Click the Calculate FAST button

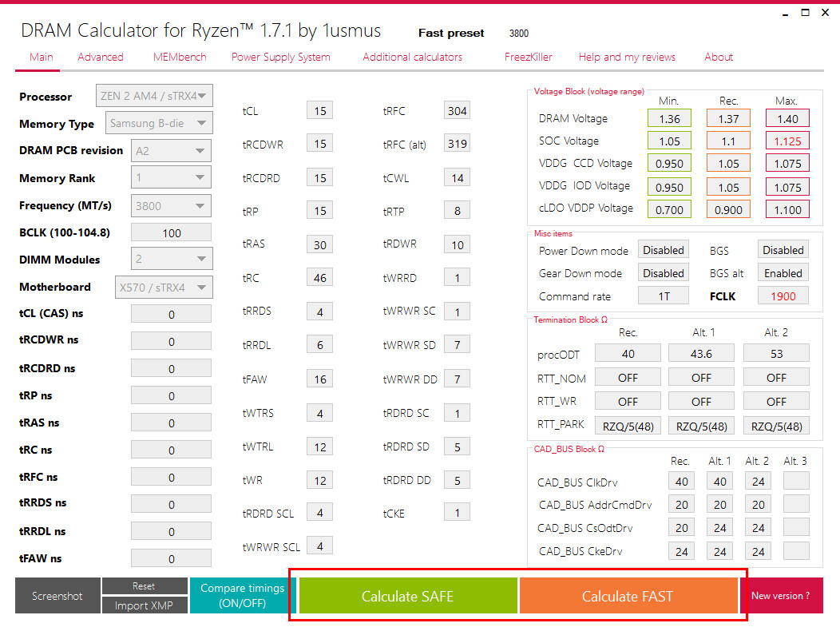(628, 596)
